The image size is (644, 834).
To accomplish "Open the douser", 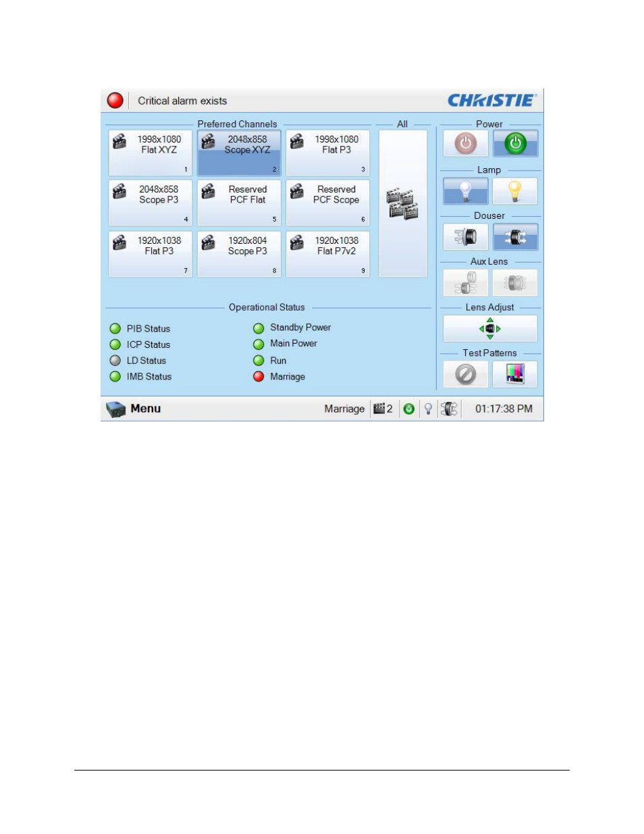I will 516,237.
